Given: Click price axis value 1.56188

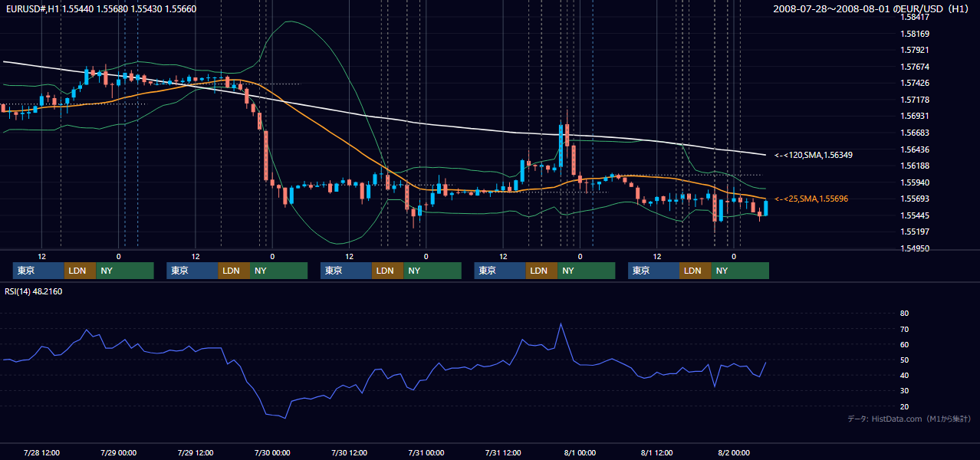Looking at the screenshot, I should point(915,166).
